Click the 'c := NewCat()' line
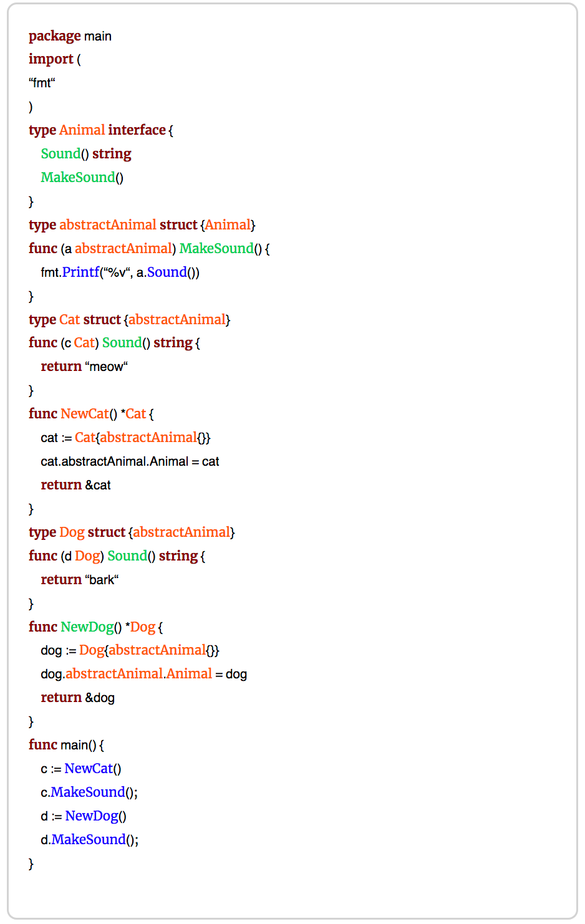This screenshot has width=585, height=924. pos(81,769)
